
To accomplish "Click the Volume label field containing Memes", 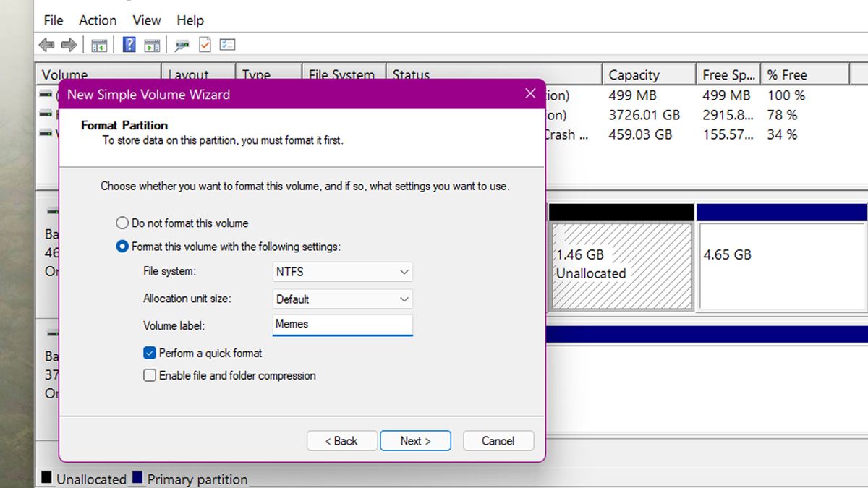I will [342, 325].
